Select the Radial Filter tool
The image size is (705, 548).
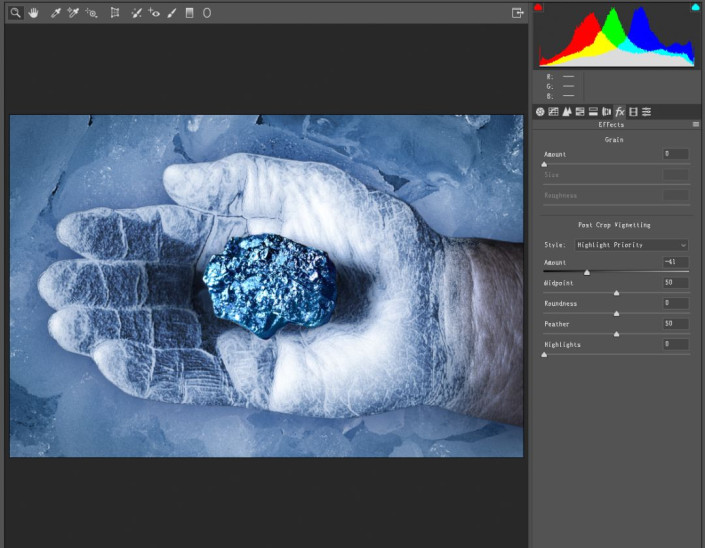tap(207, 13)
